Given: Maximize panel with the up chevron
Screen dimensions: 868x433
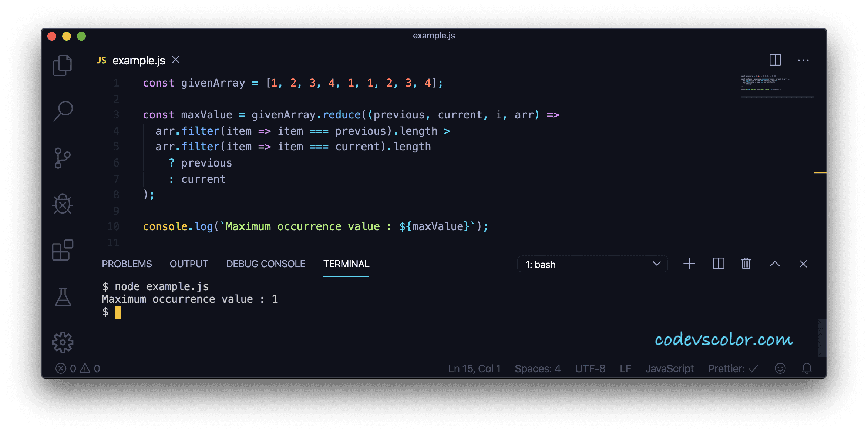Looking at the screenshot, I should pyautogui.click(x=775, y=264).
